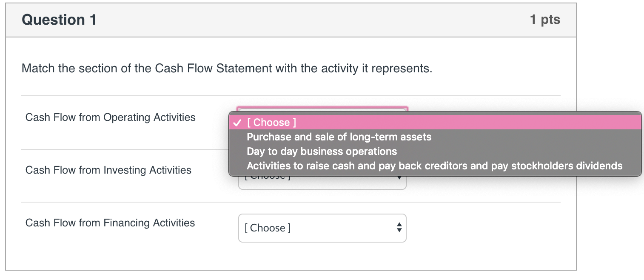
Task: Click the "Cash Flow from Investing Activities" label
Action: pyautogui.click(x=108, y=170)
